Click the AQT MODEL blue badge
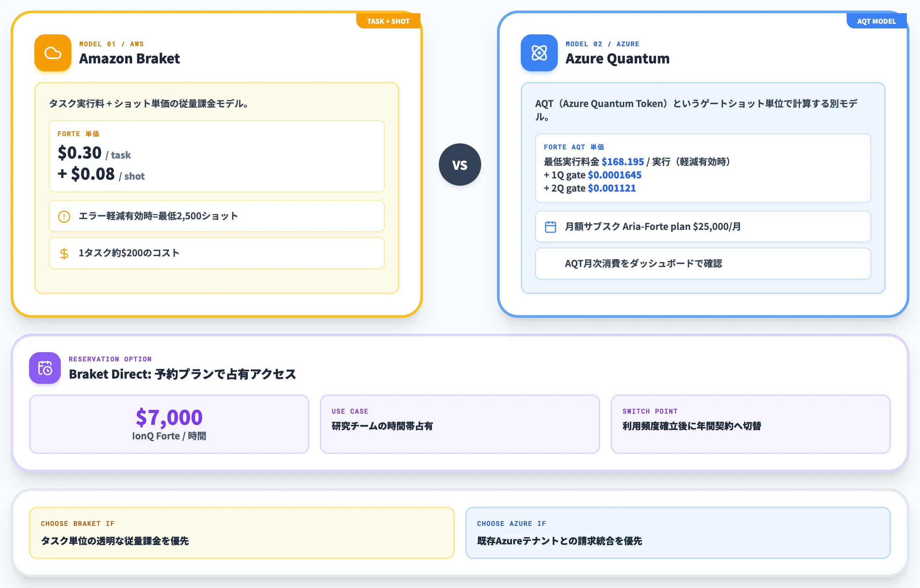Viewport: 920px width, 588px height. click(x=876, y=21)
